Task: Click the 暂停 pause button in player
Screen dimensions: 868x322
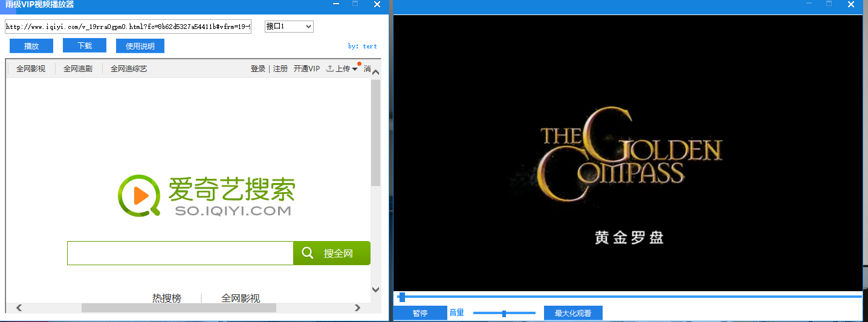Action: point(420,313)
